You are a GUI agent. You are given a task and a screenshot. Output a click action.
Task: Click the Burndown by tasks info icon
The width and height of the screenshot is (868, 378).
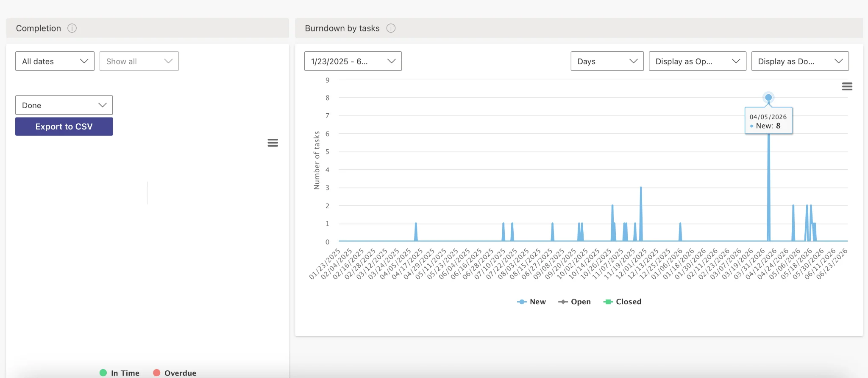coord(391,28)
